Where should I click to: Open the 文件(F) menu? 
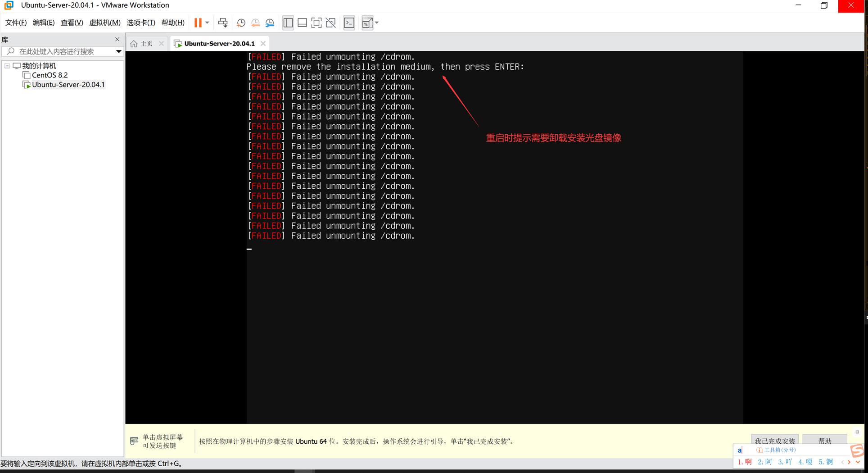(x=16, y=23)
